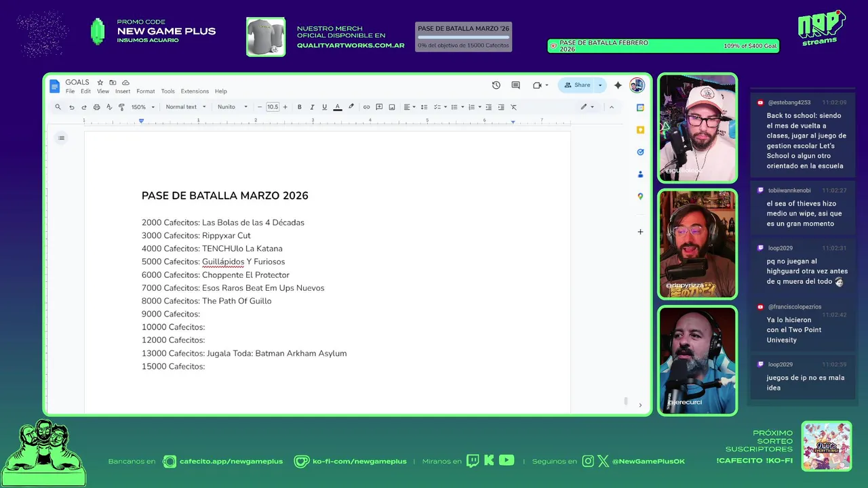Click the heading PASE DE BATALLA MARZO 2026
The height and width of the screenshot is (488, 868).
(x=225, y=196)
